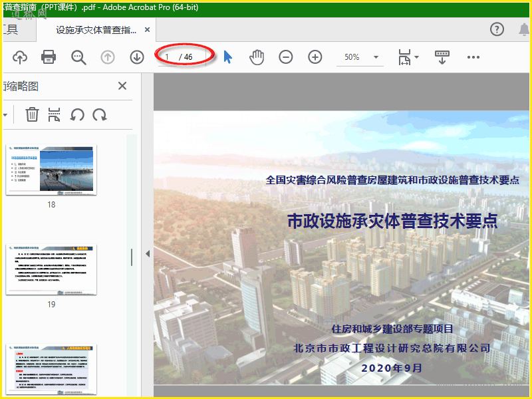
Task: Expand the page fit options arrow
Action: tap(417, 57)
